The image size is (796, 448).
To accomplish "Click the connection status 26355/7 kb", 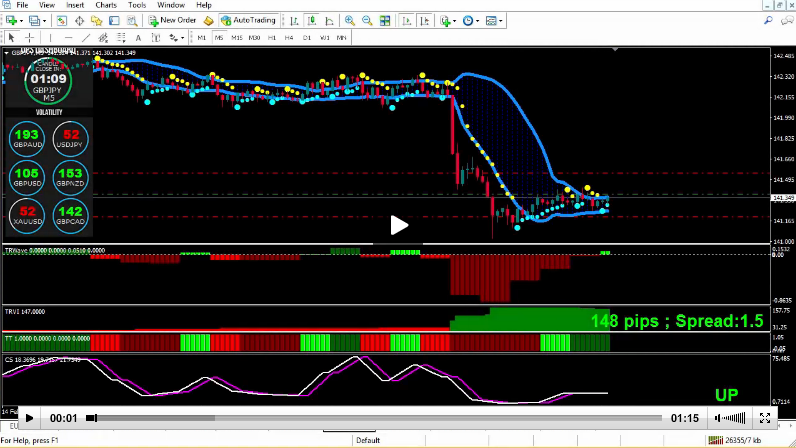I will 735,440.
